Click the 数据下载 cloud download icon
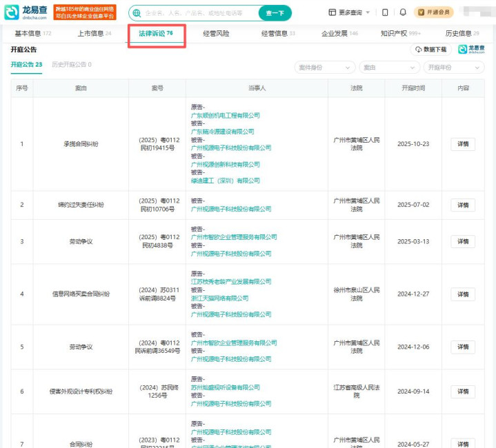Image resolution: width=496 pixels, height=448 pixels. tap(419, 50)
